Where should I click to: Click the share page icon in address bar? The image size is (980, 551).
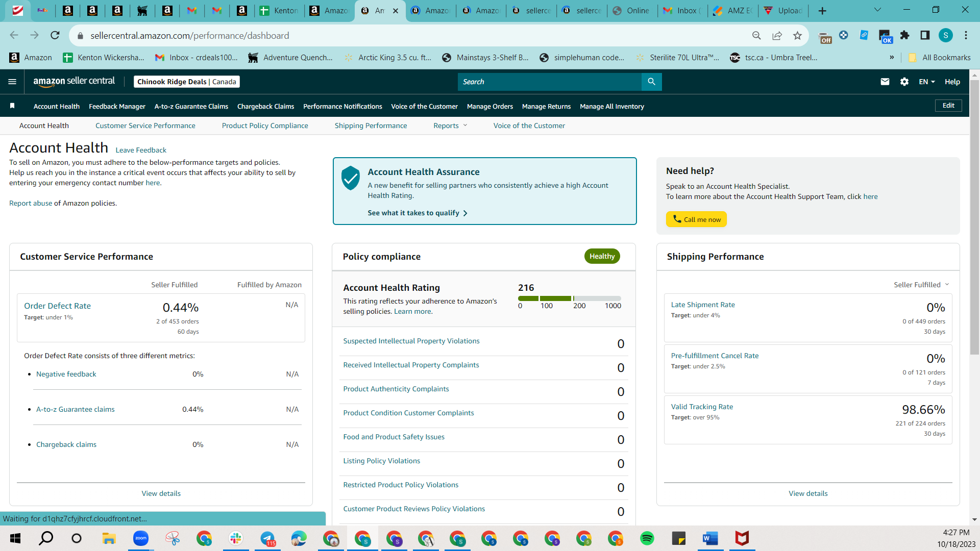coord(777,35)
